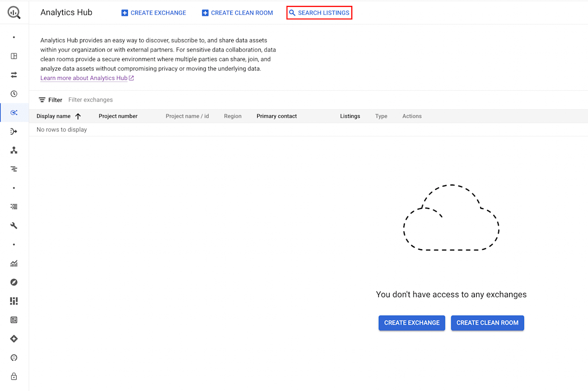The width and height of the screenshot is (588, 391).
Task: Click the Type column header
Action: point(381,116)
